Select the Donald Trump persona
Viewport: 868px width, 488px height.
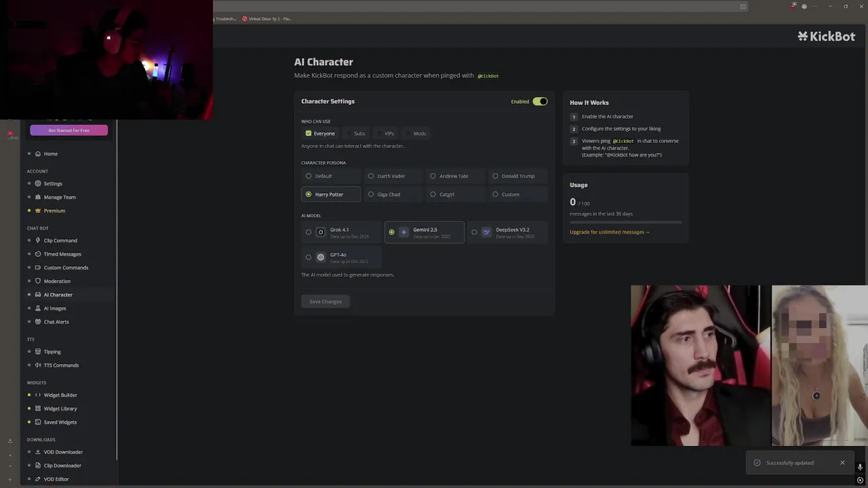tap(518, 176)
